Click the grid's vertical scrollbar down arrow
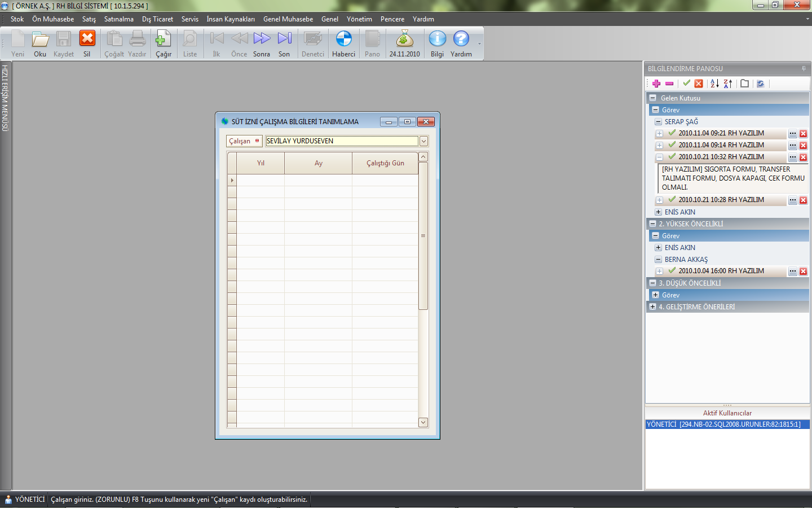This screenshot has width=812, height=508. [x=423, y=422]
